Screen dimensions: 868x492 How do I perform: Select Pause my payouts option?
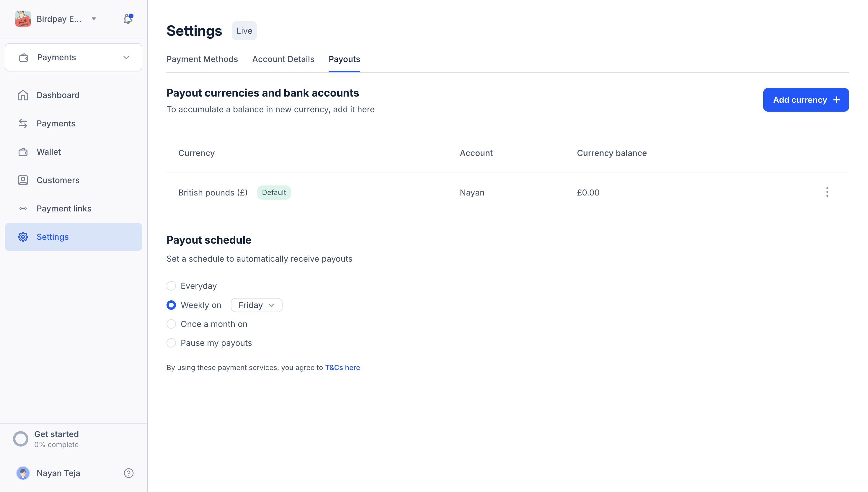click(x=171, y=343)
